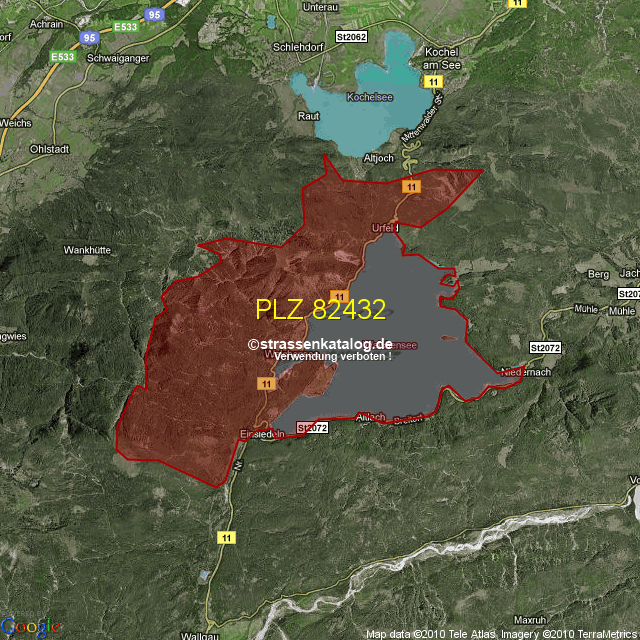Click the yellow 11 shield beside Kochel am See

point(433,81)
